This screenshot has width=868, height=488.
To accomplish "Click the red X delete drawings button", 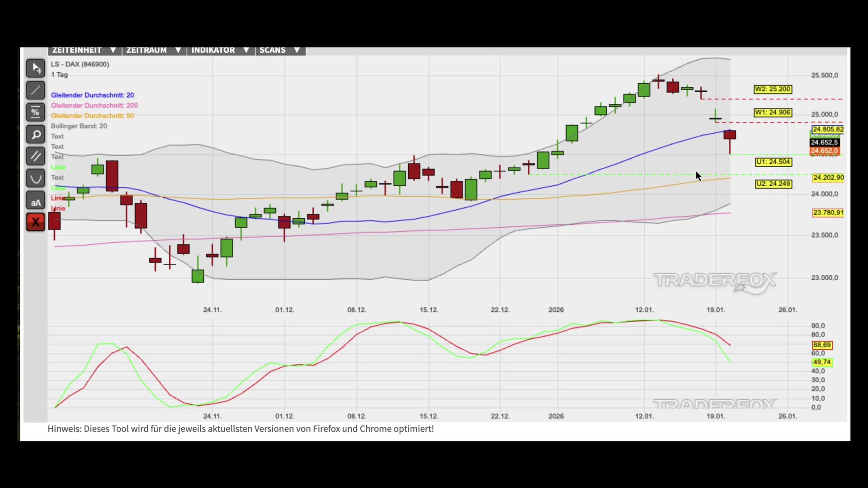I will [x=35, y=222].
